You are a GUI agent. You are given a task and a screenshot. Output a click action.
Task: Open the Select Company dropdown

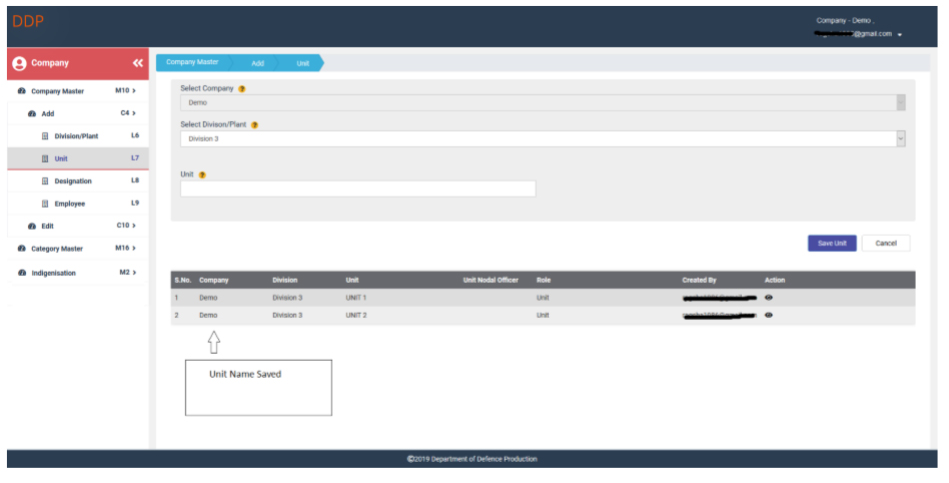coord(543,102)
